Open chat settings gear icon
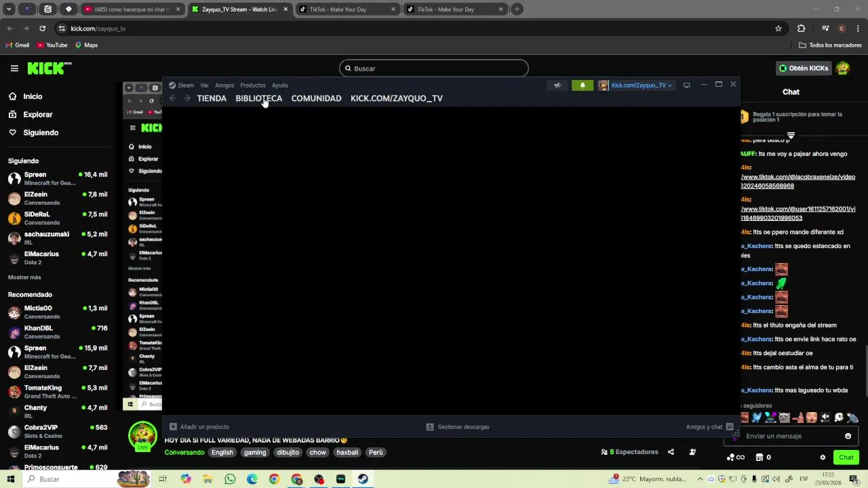This screenshot has width=868, height=488. click(823, 457)
